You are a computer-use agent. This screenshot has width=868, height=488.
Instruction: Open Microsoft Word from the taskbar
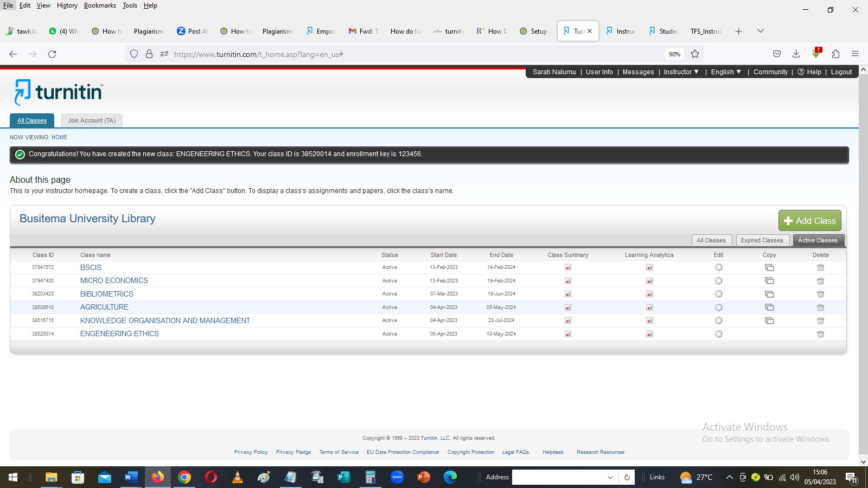pos(131,477)
